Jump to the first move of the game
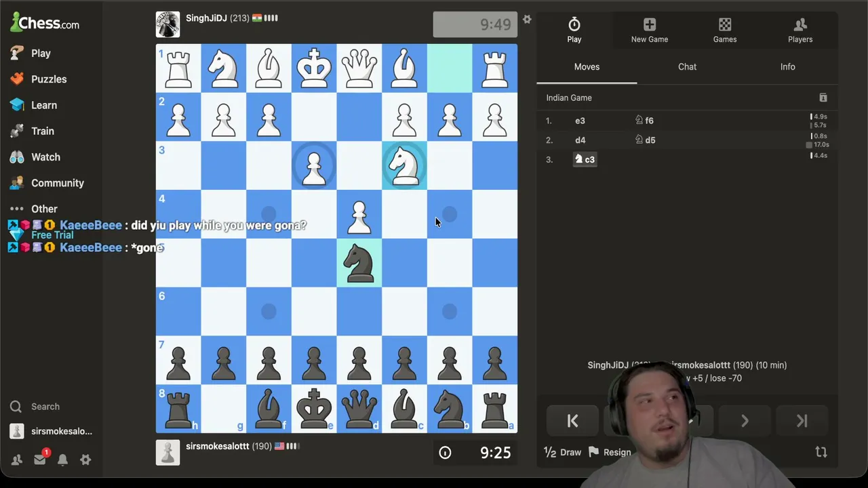This screenshot has width=868, height=488. [572, 421]
